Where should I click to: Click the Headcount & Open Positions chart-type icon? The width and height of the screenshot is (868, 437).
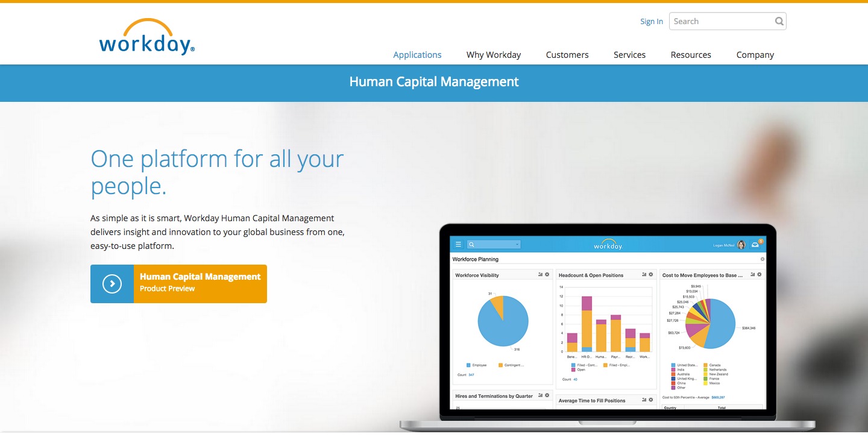click(644, 275)
